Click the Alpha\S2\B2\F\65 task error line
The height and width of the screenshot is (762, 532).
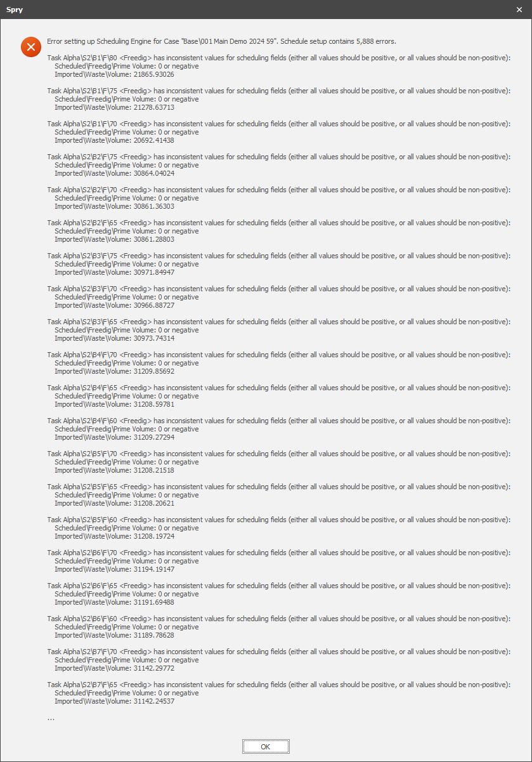pos(278,223)
